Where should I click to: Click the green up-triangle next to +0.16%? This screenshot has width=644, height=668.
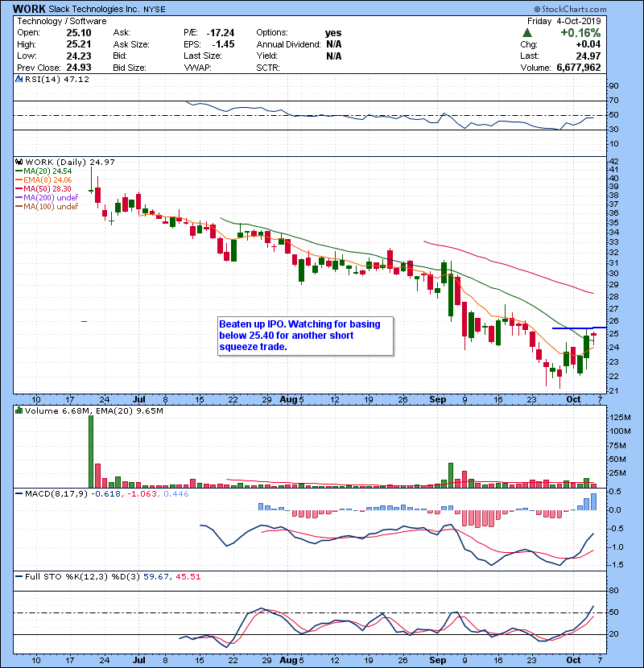(x=527, y=33)
